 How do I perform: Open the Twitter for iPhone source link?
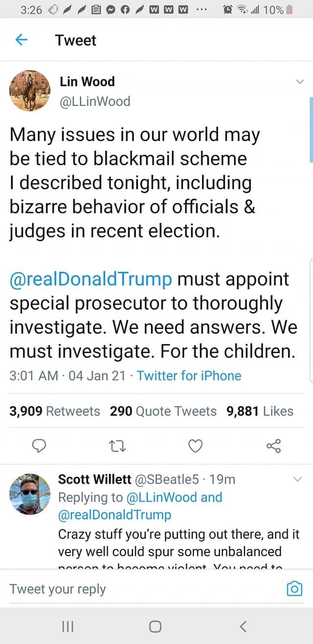(189, 376)
